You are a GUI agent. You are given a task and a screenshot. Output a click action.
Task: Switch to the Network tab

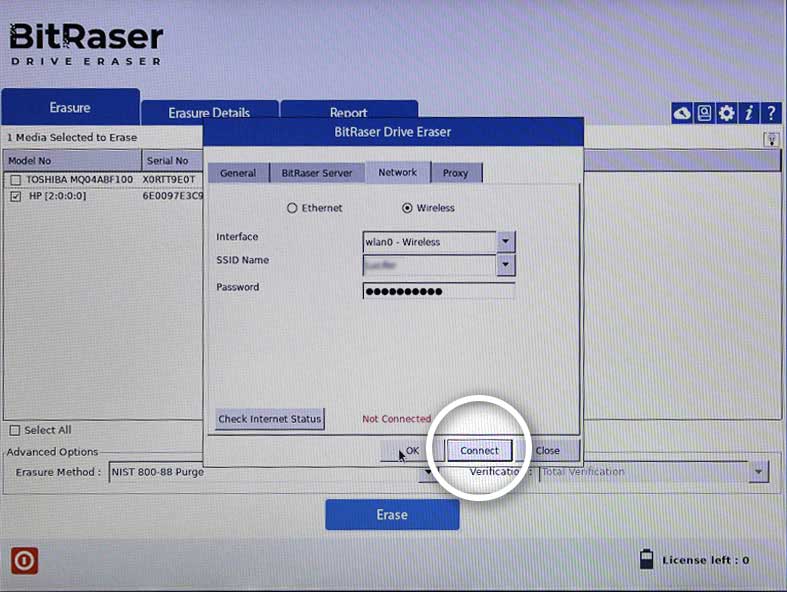pos(398,172)
